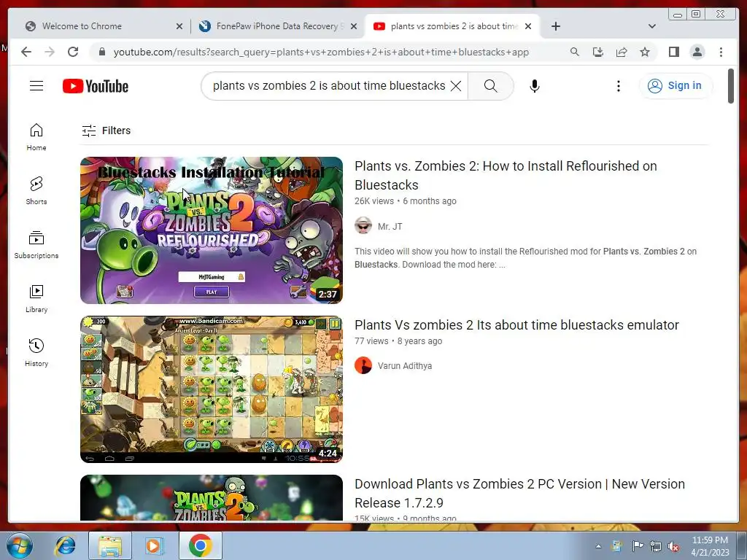Go to the YouTube logo homepage
Image resolution: width=747 pixels, height=560 pixels.
point(96,86)
